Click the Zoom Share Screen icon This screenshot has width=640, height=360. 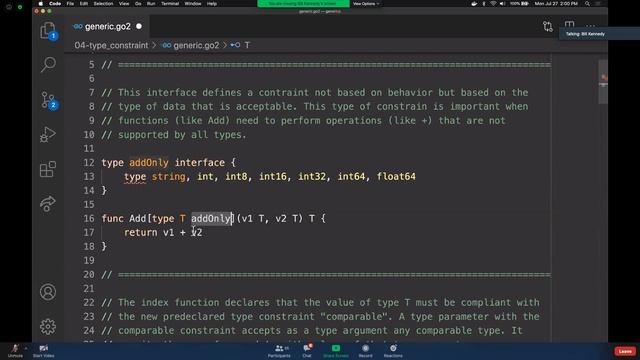[x=336, y=351]
